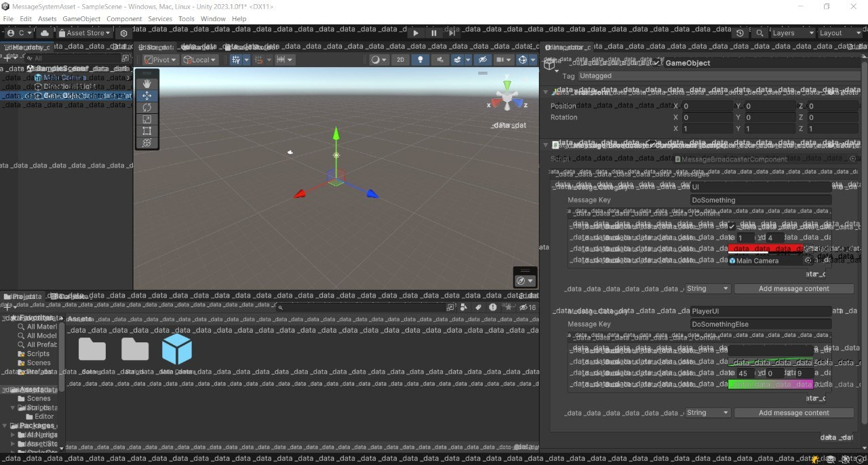The height and width of the screenshot is (465, 868).
Task: Open the Assets menu
Action: point(47,19)
